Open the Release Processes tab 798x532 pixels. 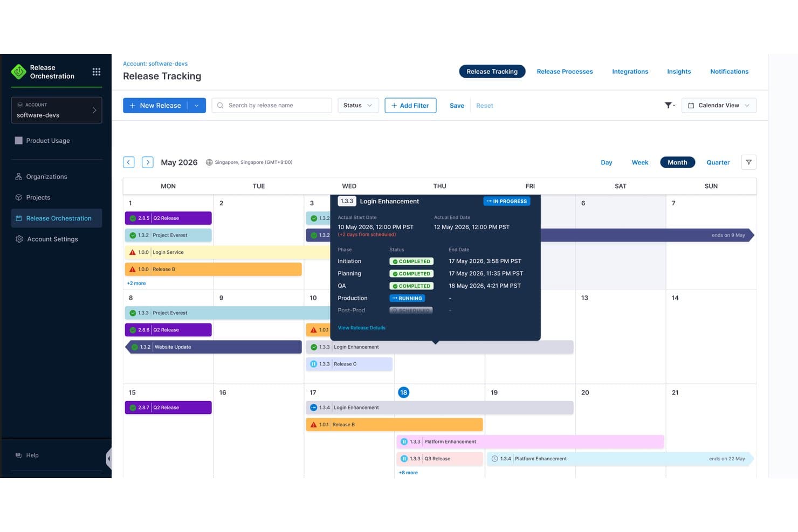(565, 72)
